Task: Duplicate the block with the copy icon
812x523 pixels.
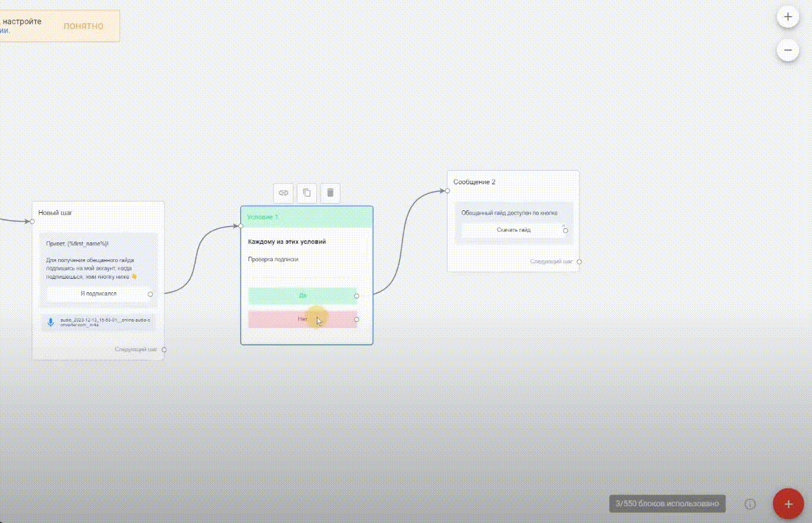Action: 307,193
